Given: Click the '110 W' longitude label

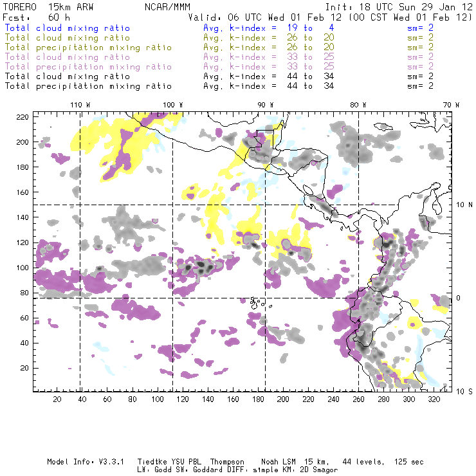Looking at the screenshot, I should [80, 105].
